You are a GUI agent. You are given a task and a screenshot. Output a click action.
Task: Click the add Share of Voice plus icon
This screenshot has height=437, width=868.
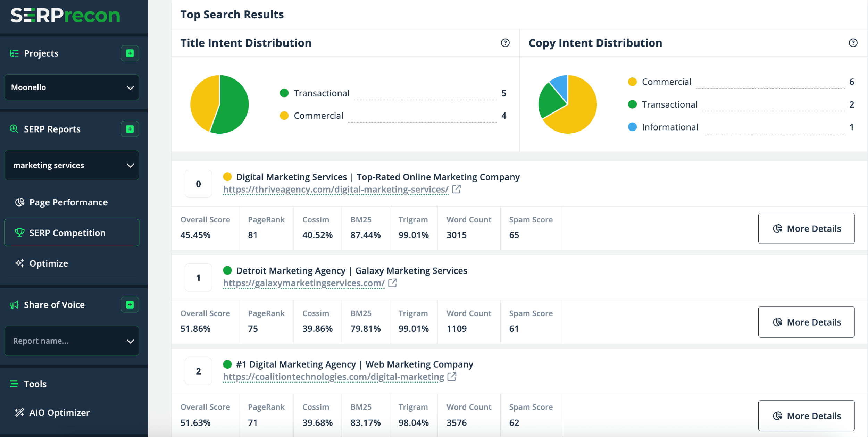point(130,305)
